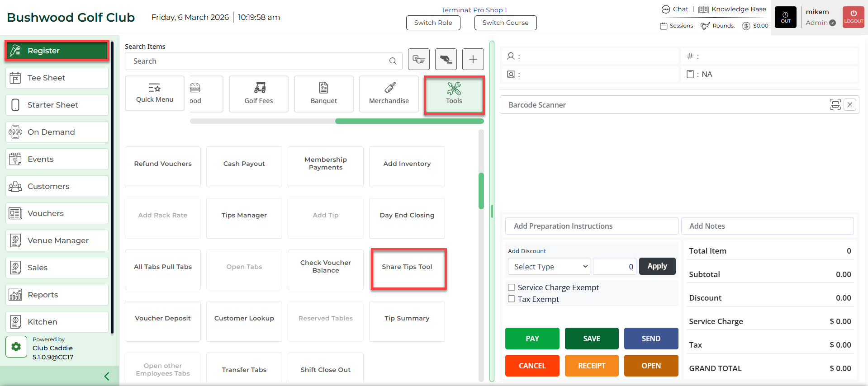Viewport: 868px width, 386px height.
Task: Click the plus icon beside search bar
Action: point(473,59)
